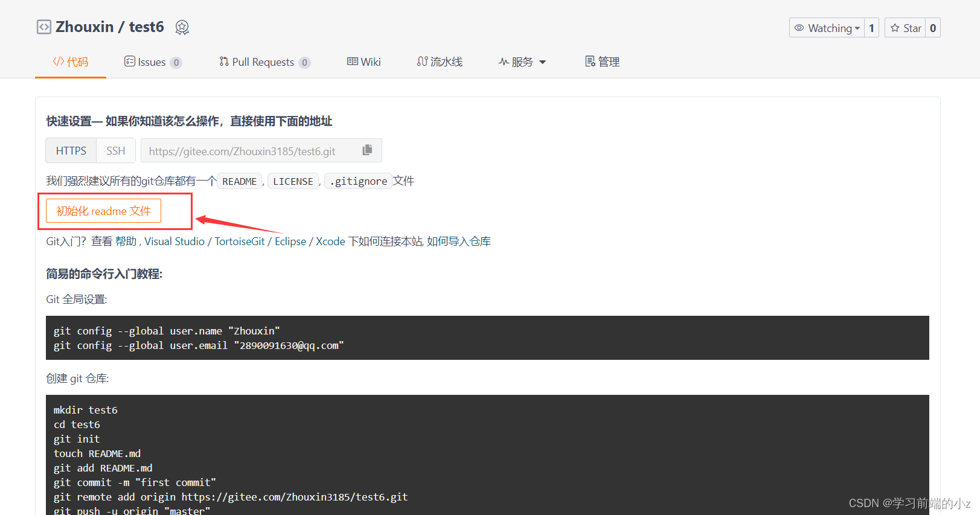Click the git commit first commit line
980x515 pixels.
click(135, 482)
